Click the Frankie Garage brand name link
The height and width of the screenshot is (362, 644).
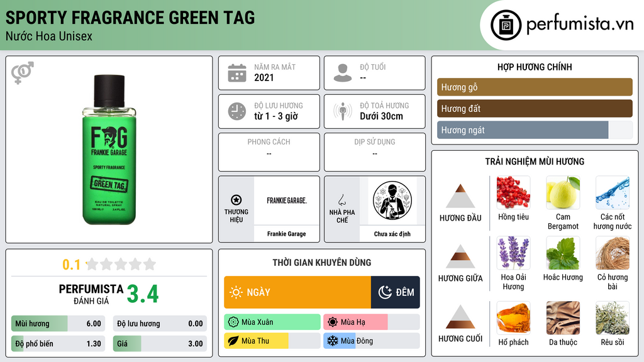click(287, 234)
